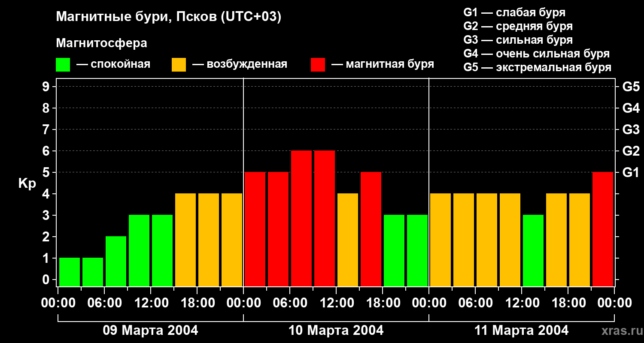Image resolution: width=644 pixels, height=343 pixels.
Task: Click the green 'спокойная' legend swatch
Action: 63,65
